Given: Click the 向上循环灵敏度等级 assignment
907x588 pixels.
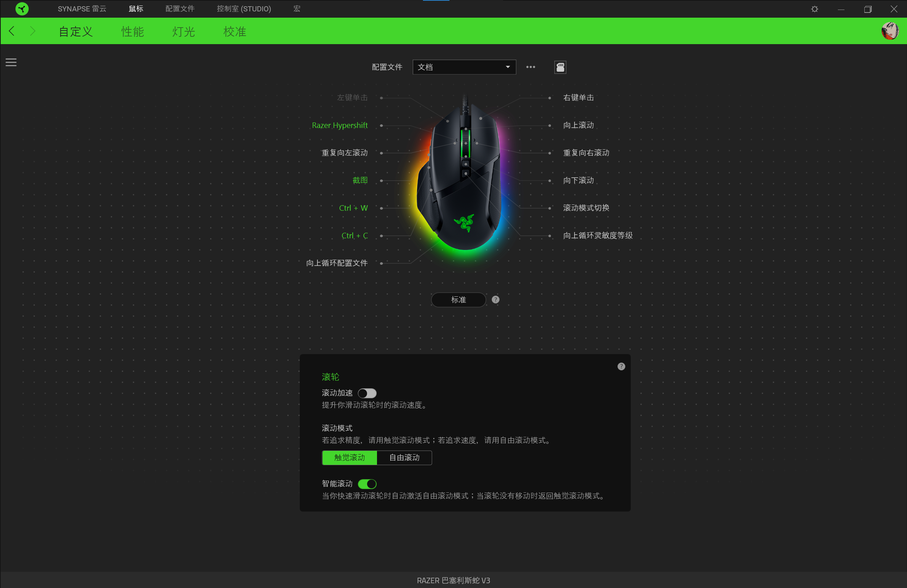Looking at the screenshot, I should coord(598,235).
